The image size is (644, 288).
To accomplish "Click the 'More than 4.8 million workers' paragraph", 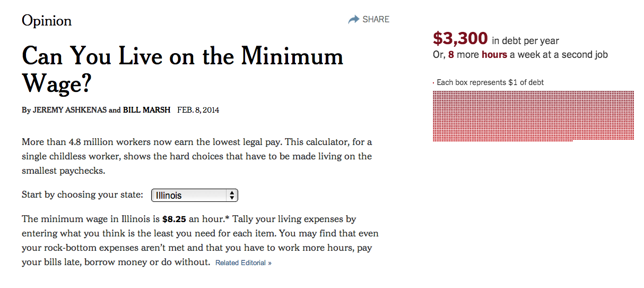I will point(196,157).
